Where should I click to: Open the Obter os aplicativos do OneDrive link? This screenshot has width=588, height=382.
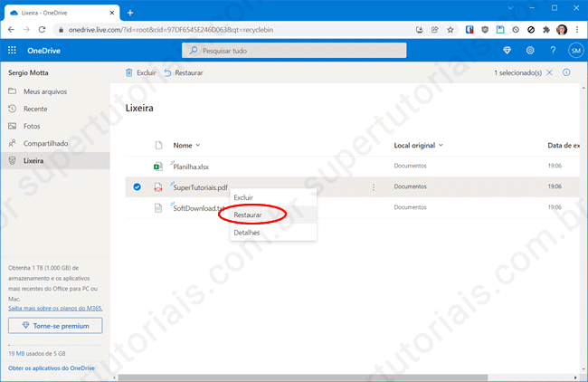tap(52, 368)
